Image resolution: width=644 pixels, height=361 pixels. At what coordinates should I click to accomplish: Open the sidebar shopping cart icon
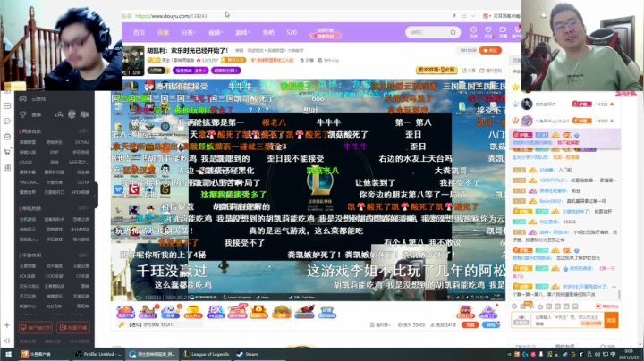(x=7, y=152)
